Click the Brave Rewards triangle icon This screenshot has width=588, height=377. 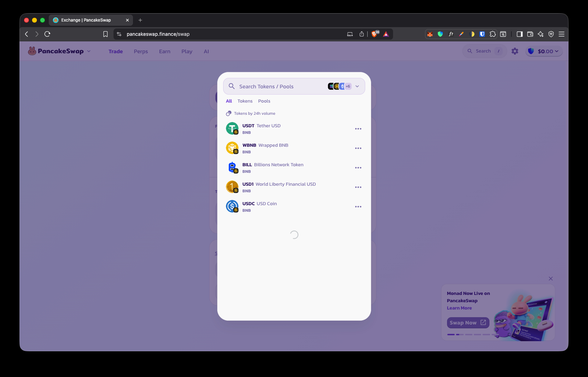[386, 34]
